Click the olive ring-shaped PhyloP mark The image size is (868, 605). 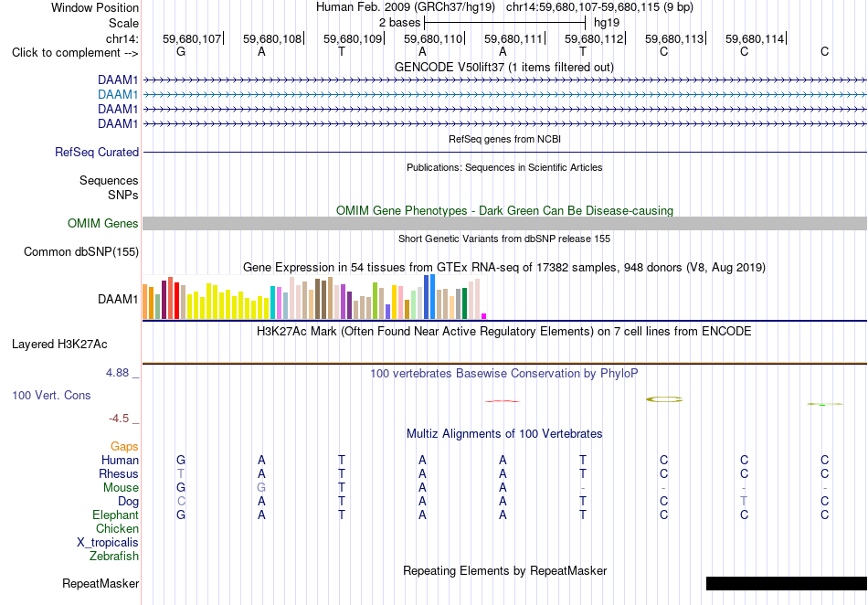pos(664,399)
